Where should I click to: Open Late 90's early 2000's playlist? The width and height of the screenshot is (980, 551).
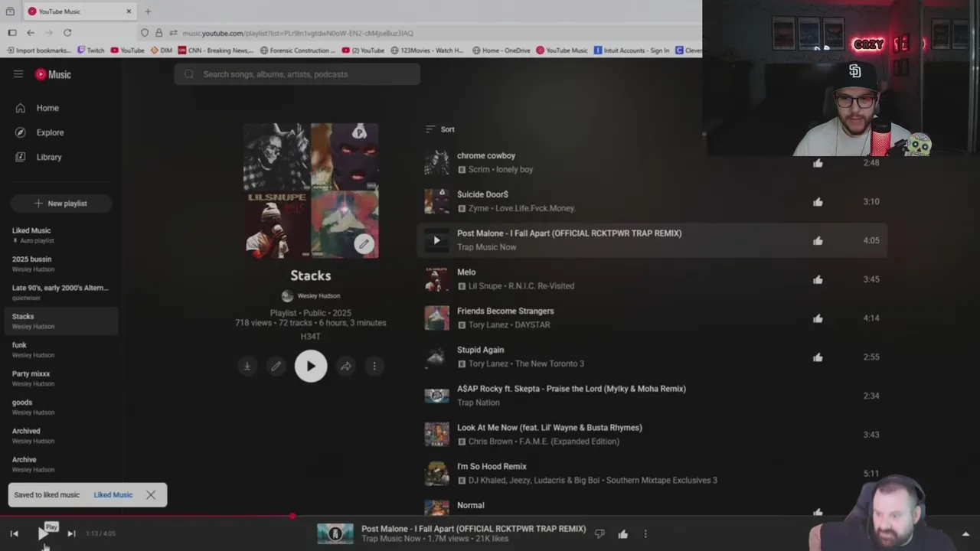[x=61, y=292]
